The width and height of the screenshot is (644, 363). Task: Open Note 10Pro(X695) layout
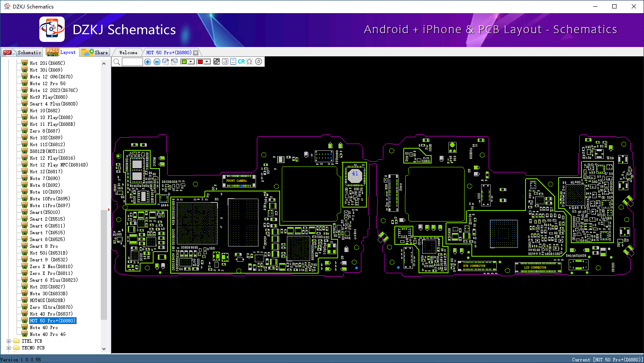click(50, 199)
